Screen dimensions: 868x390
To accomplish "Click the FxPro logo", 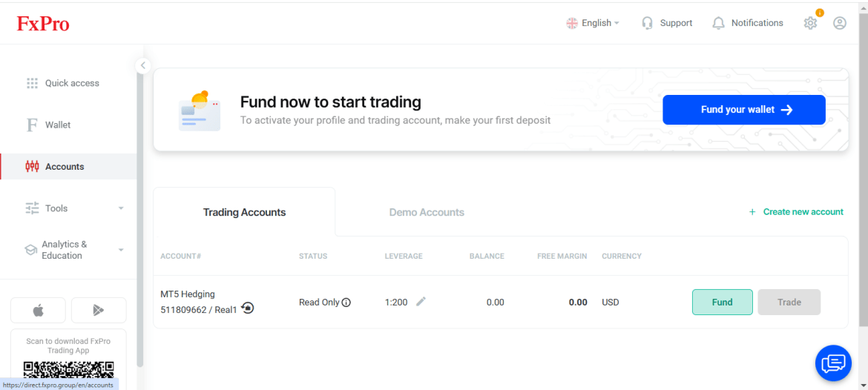I will tap(43, 23).
